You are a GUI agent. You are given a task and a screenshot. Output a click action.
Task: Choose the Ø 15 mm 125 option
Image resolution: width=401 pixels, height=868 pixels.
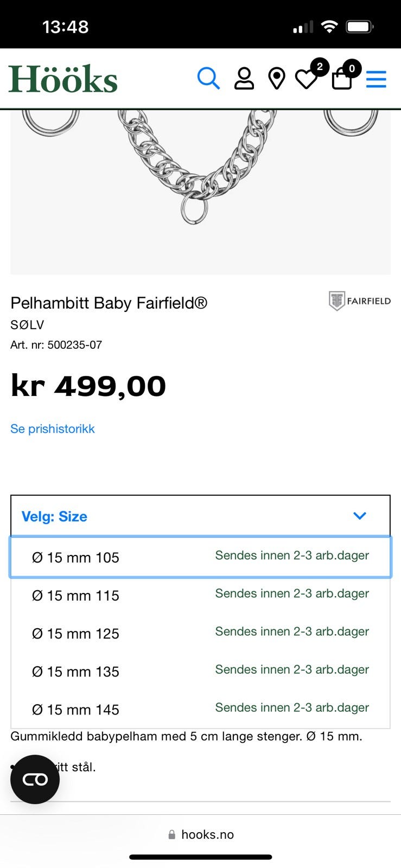[200, 633]
